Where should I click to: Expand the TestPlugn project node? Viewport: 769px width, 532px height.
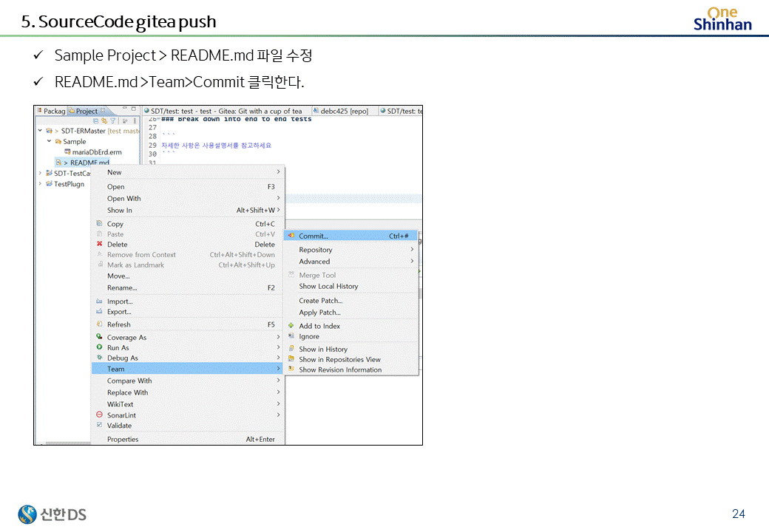pyautogui.click(x=40, y=184)
